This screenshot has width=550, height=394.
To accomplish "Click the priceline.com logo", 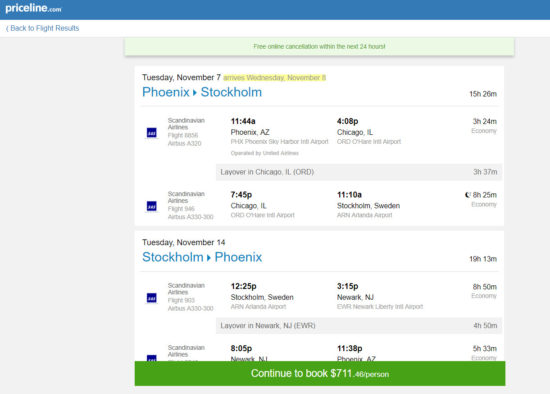I will 33,8.
